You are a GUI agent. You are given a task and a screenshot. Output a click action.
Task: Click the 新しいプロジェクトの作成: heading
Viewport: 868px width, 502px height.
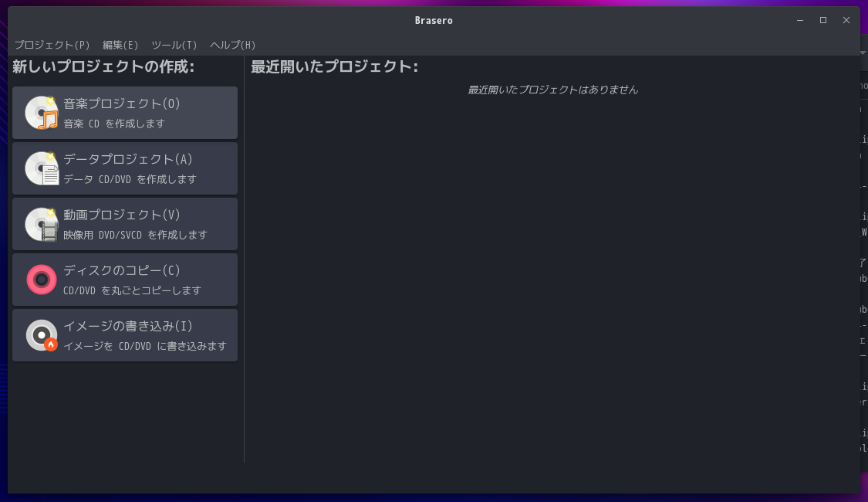pyautogui.click(x=103, y=66)
